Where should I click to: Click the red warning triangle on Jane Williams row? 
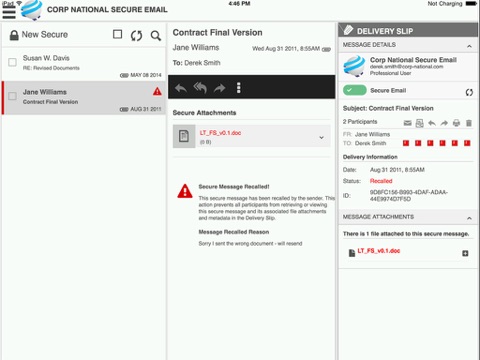pos(157,91)
